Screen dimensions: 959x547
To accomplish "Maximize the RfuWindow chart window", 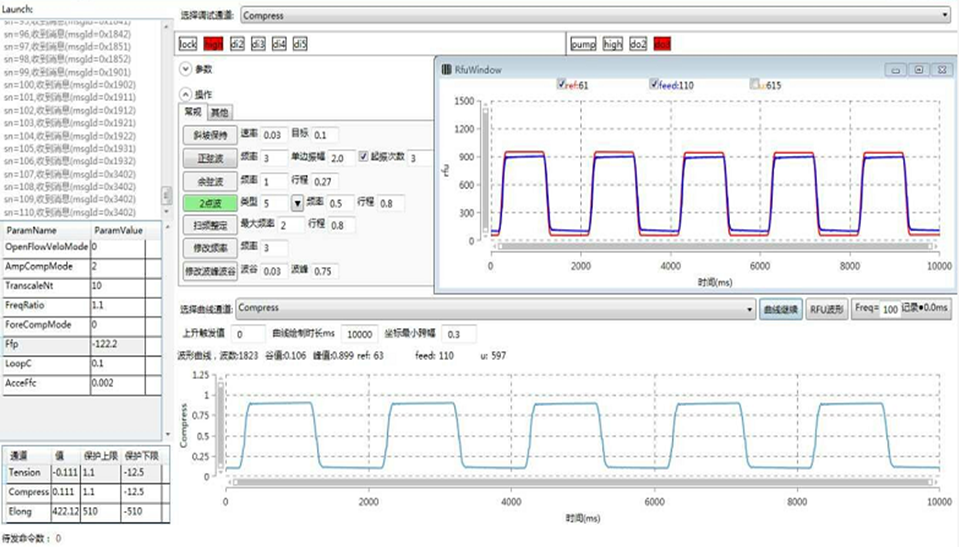I will (918, 69).
